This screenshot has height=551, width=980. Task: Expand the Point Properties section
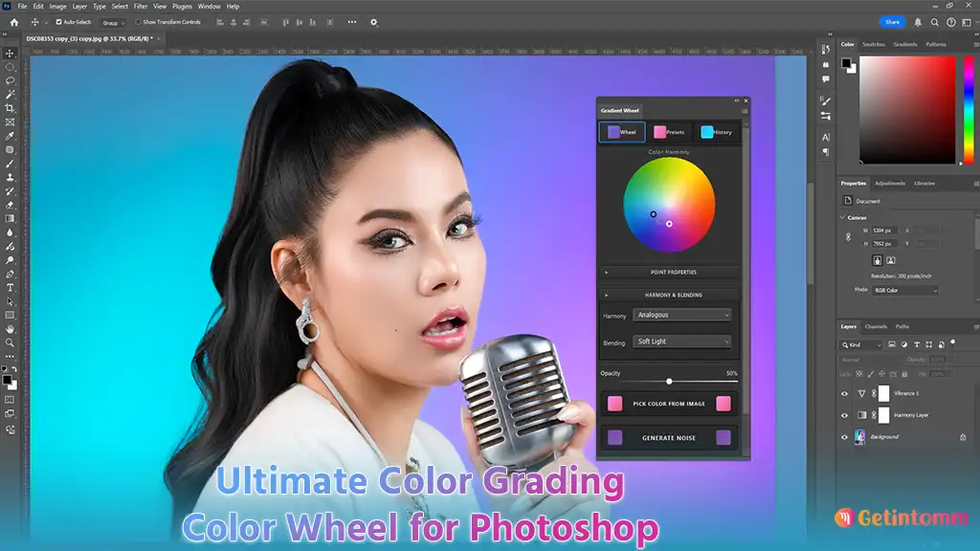[x=669, y=273]
